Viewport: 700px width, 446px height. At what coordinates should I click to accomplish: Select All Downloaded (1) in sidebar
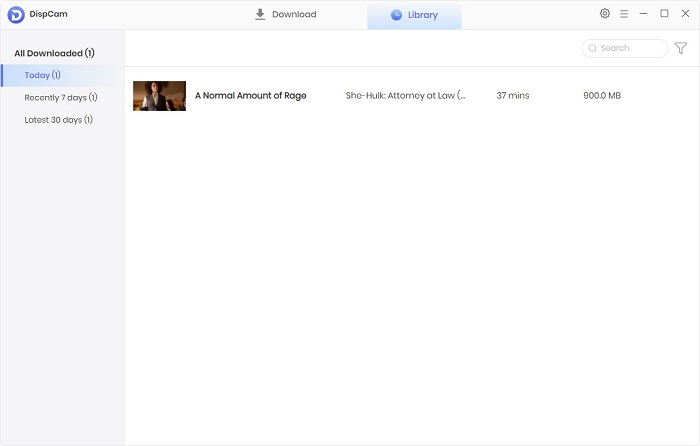point(54,53)
